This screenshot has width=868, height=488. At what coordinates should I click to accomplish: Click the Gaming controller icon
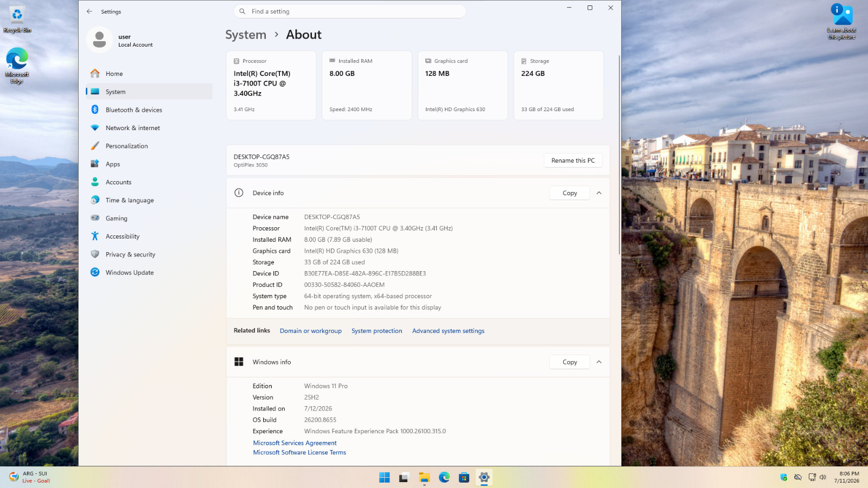click(95, 218)
